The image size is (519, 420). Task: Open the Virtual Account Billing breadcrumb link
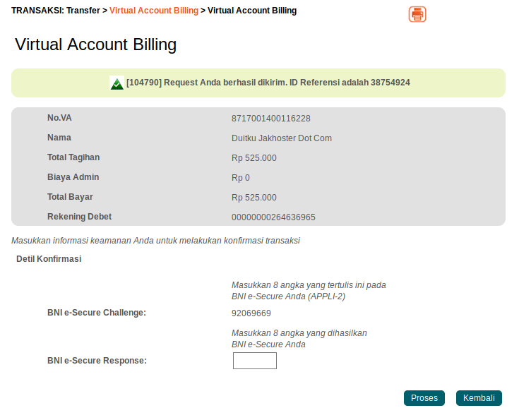click(x=154, y=11)
